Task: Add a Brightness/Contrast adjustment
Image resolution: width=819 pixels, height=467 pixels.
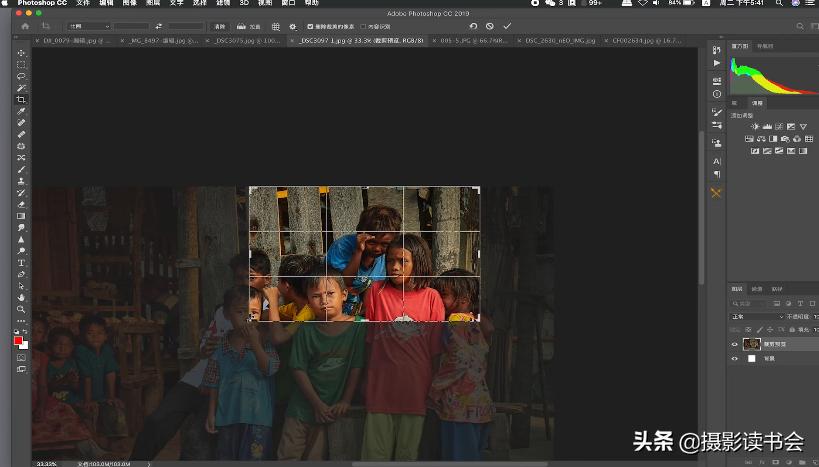Action: 755,127
